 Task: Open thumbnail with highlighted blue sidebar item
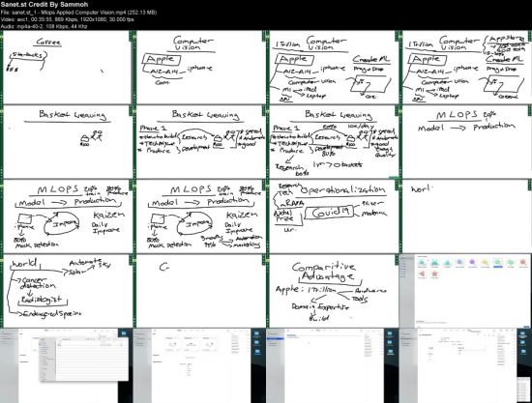tap(333, 365)
